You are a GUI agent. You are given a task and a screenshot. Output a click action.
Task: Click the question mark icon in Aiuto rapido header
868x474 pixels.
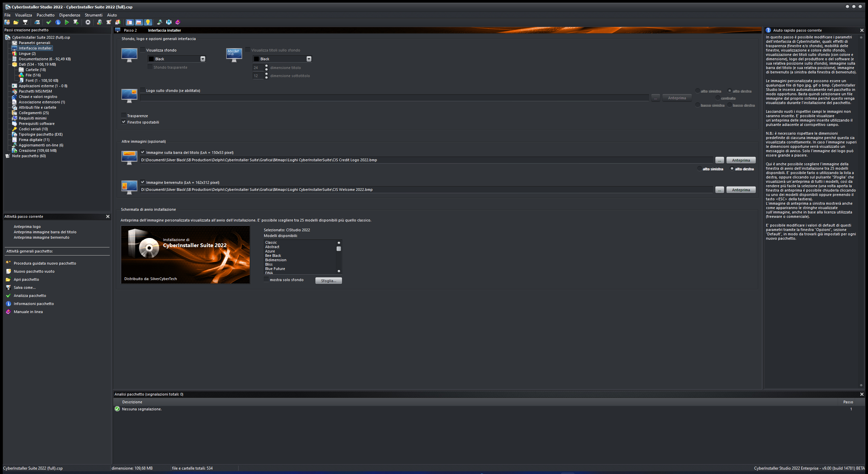click(768, 30)
